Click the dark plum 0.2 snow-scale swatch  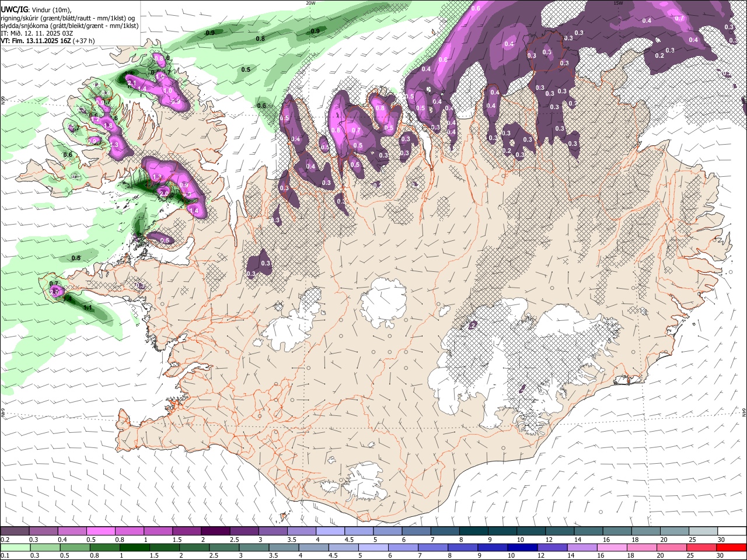coord(15,531)
